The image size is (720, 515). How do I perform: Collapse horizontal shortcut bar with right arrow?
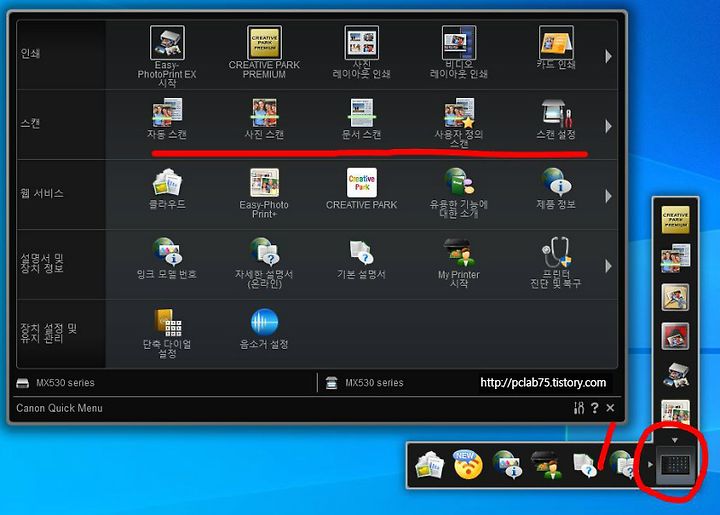tap(650, 465)
